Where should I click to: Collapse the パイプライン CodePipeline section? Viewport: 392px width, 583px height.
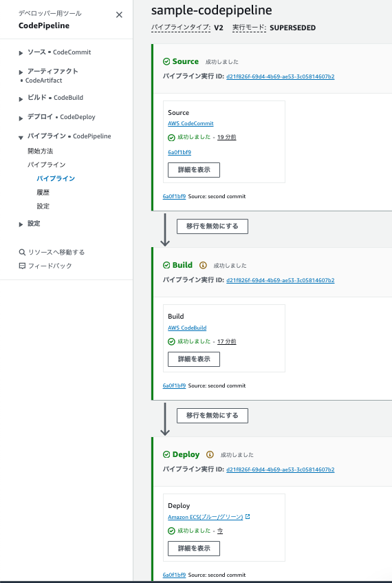[x=21, y=137]
